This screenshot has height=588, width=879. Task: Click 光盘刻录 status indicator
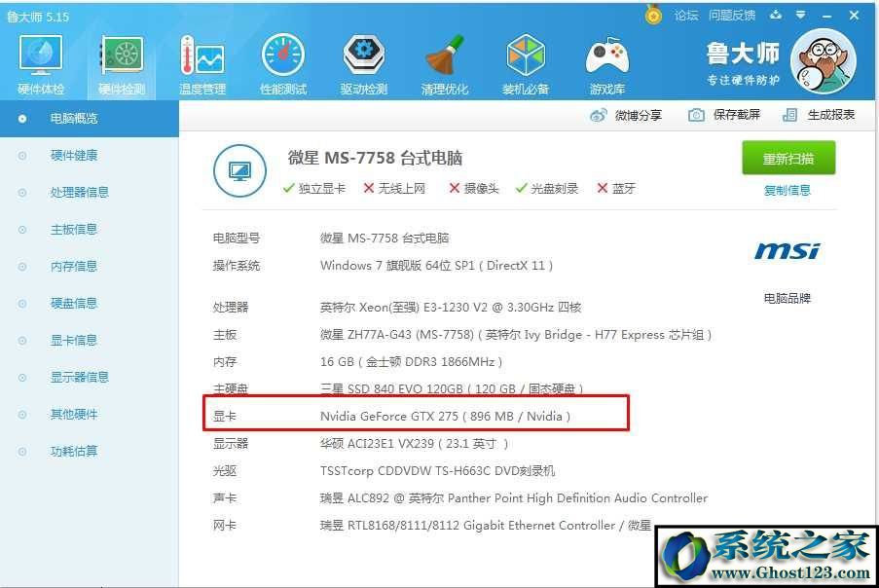coord(547,188)
